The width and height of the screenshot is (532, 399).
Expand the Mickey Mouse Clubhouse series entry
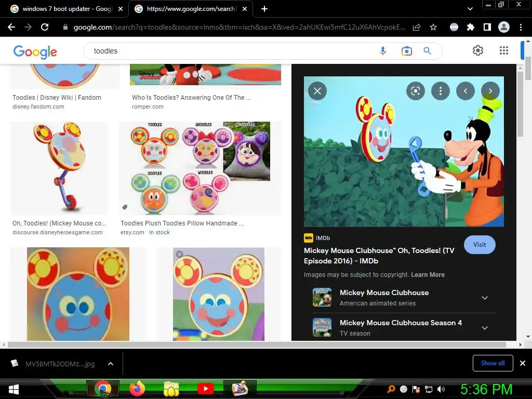[x=485, y=298]
